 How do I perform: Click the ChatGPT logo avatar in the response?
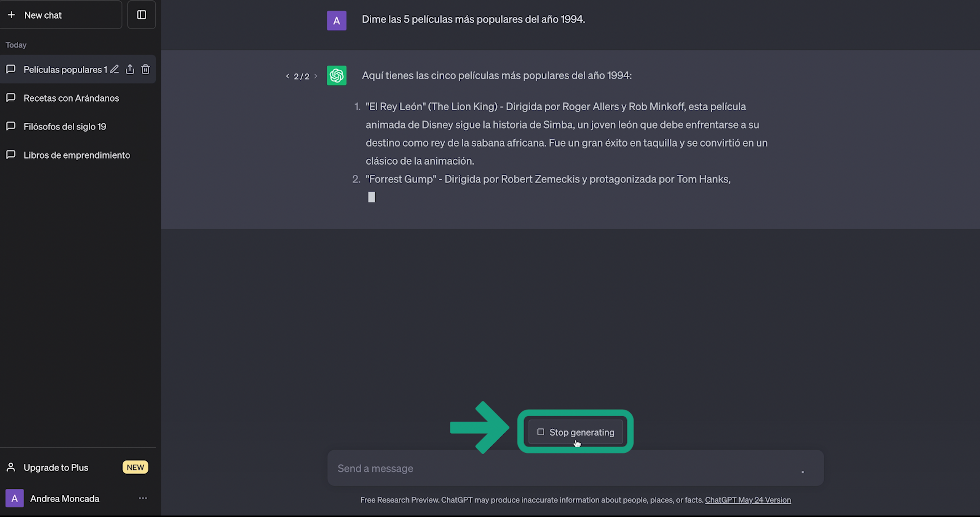point(336,75)
